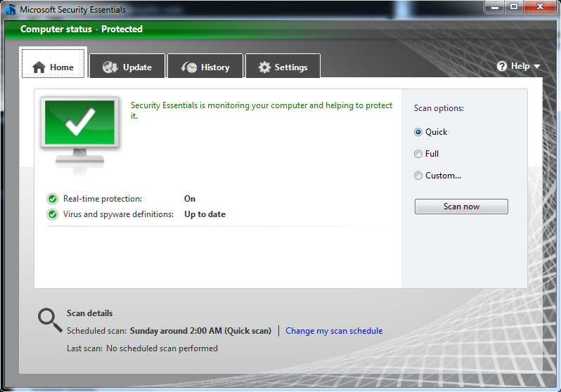Open the Help menu label
Screen dimensions: 561x392
pyautogui.click(x=520, y=66)
